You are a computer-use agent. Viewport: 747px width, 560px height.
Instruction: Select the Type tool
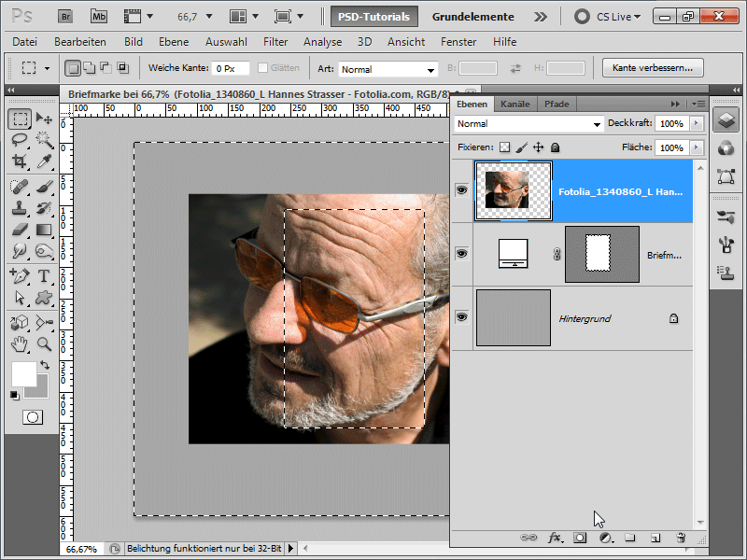click(x=44, y=276)
